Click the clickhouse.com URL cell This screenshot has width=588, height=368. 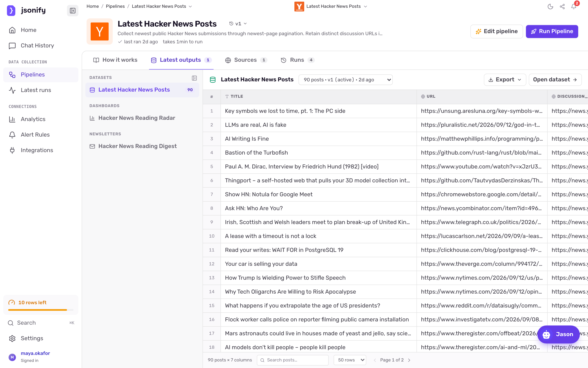click(x=482, y=250)
